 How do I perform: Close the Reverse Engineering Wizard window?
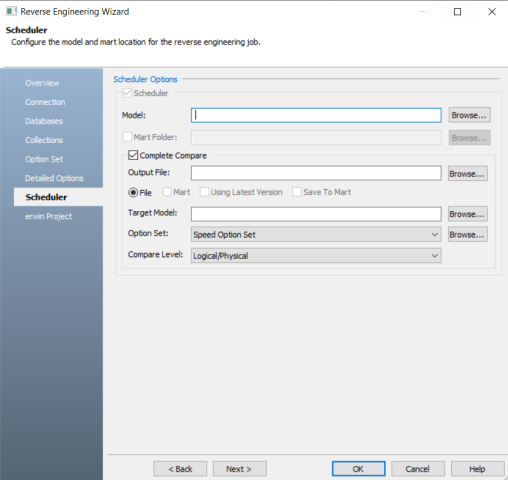tap(492, 12)
